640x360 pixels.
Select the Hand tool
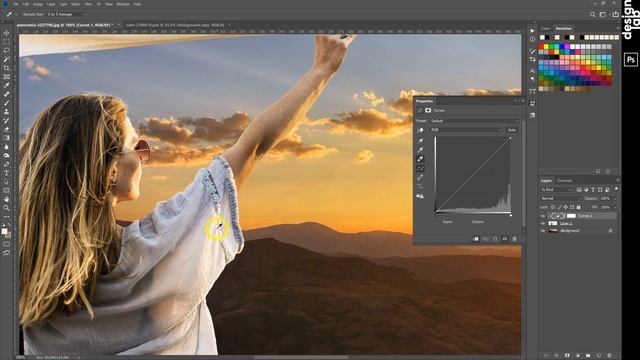pos(6,199)
